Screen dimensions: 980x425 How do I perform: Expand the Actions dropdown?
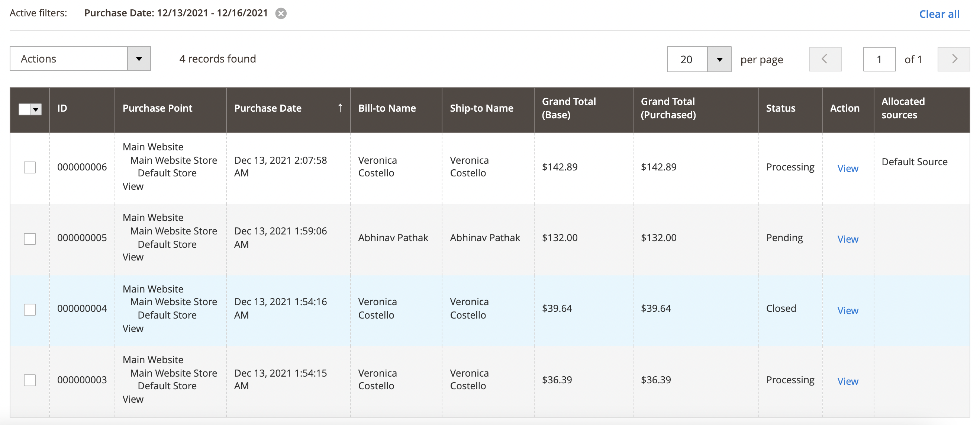click(139, 59)
